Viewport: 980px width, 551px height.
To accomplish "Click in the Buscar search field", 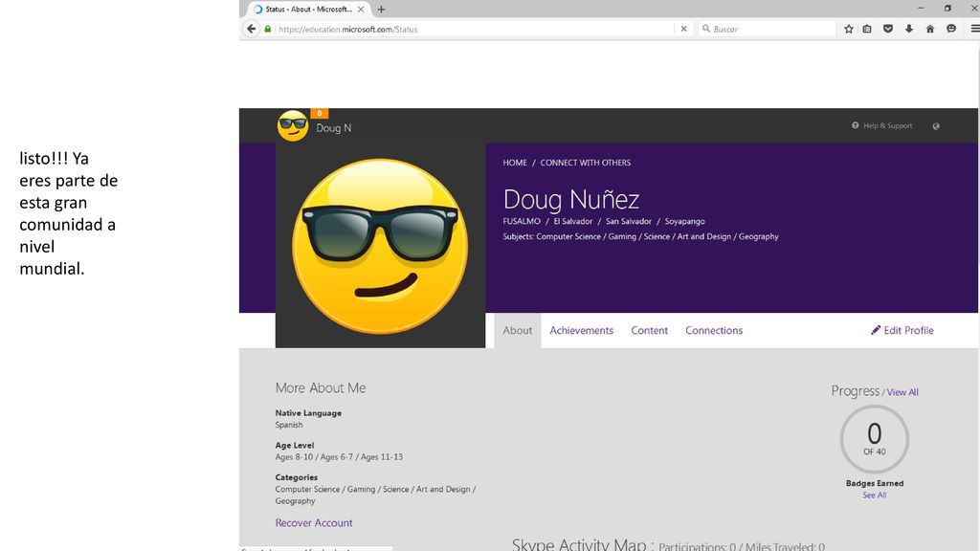I will click(x=768, y=29).
